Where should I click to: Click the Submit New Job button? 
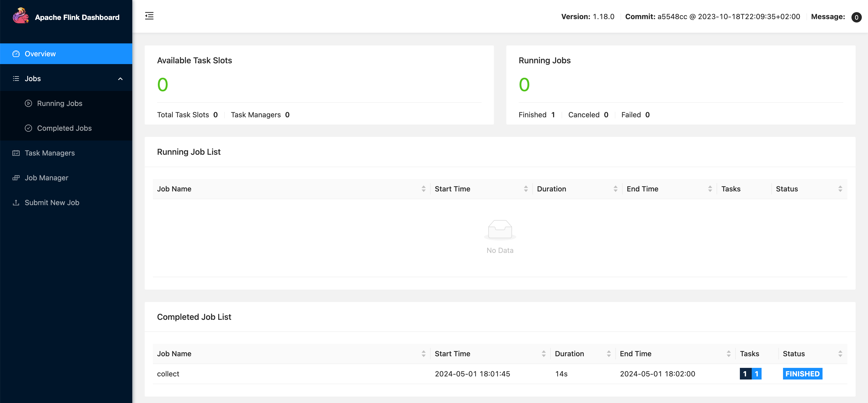click(52, 202)
